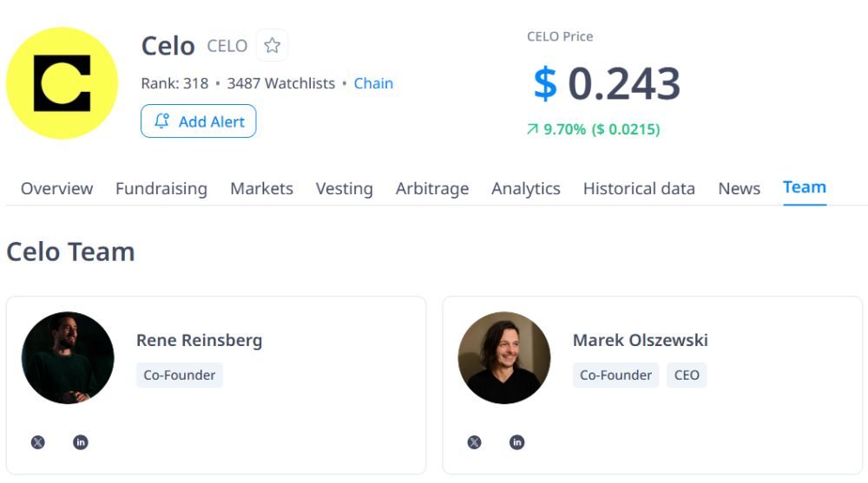
Task: Follow the Chain link
Action: pos(373,83)
